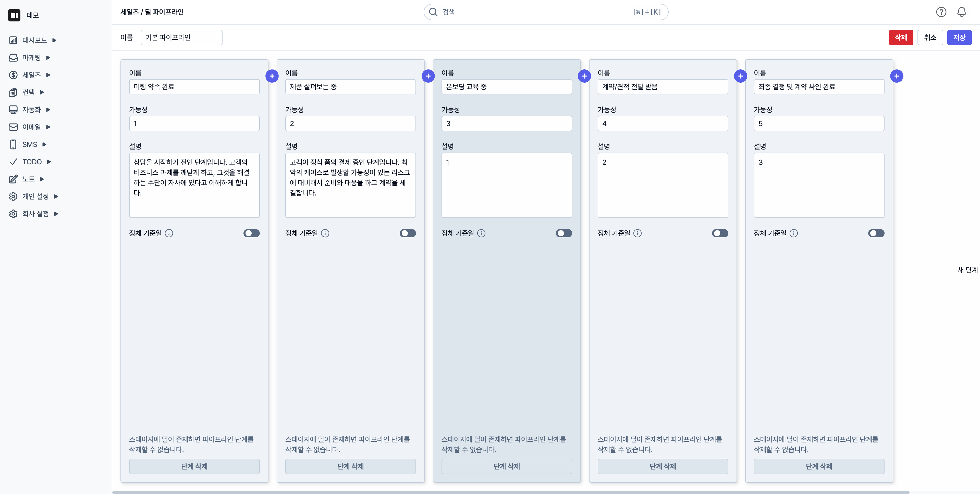
Task: Click the SMS phone icon
Action: 13,144
